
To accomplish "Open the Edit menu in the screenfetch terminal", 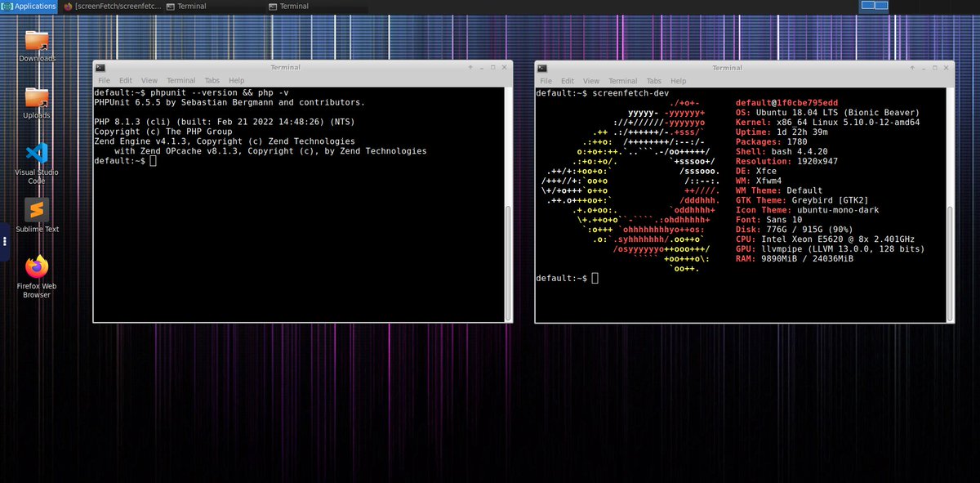I will [567, 81].
